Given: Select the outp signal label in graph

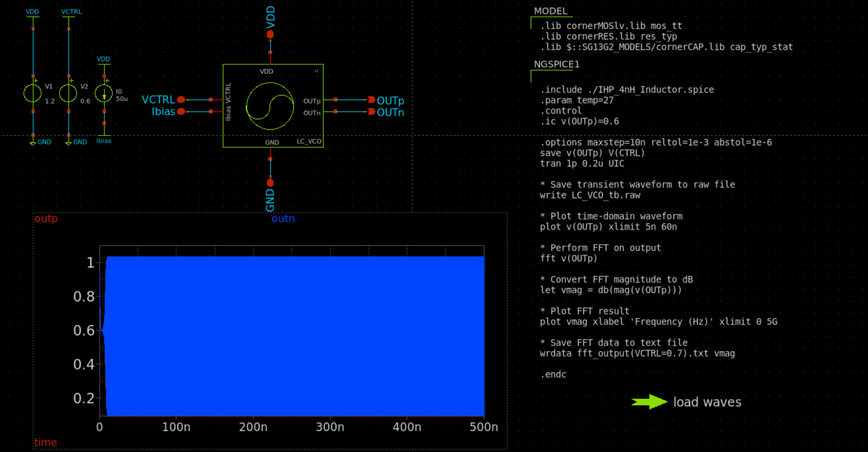Looking at the screenshot, I should click(x=46, y=218).
